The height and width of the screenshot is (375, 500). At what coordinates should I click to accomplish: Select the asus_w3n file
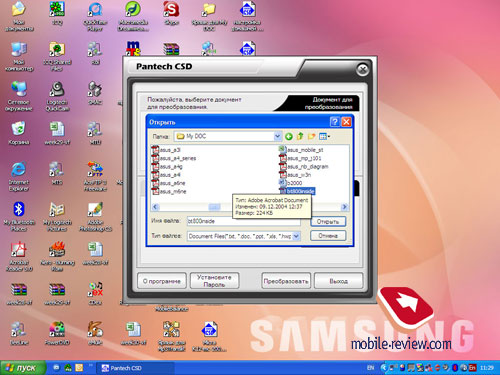pyautogui.click(x=295, y=175)
